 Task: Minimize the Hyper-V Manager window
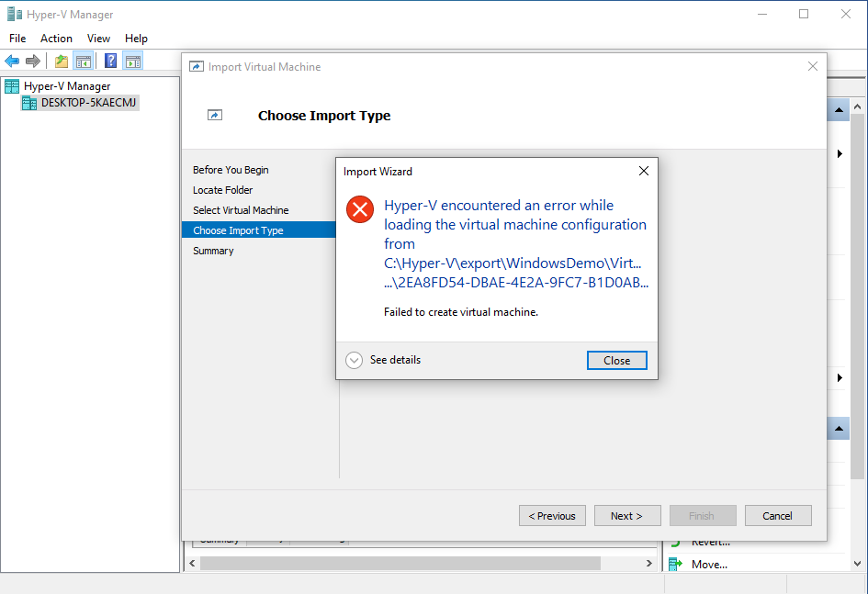762,15
